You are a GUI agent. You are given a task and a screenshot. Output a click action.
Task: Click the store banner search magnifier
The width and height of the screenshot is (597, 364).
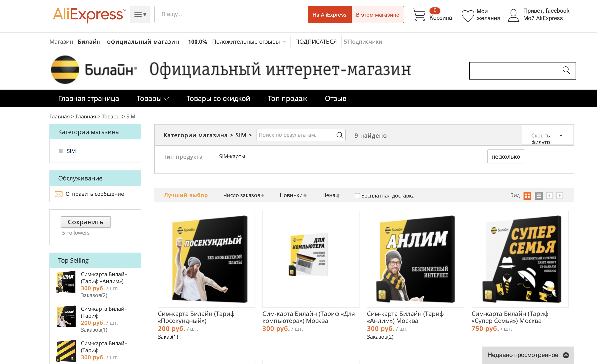pos(566,70)
